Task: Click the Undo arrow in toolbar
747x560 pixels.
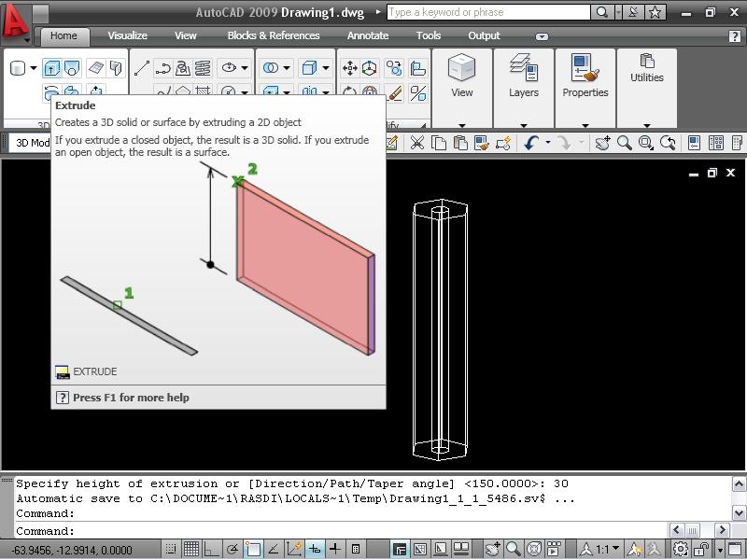Action: pyautogui.click(x=531, y=143)
